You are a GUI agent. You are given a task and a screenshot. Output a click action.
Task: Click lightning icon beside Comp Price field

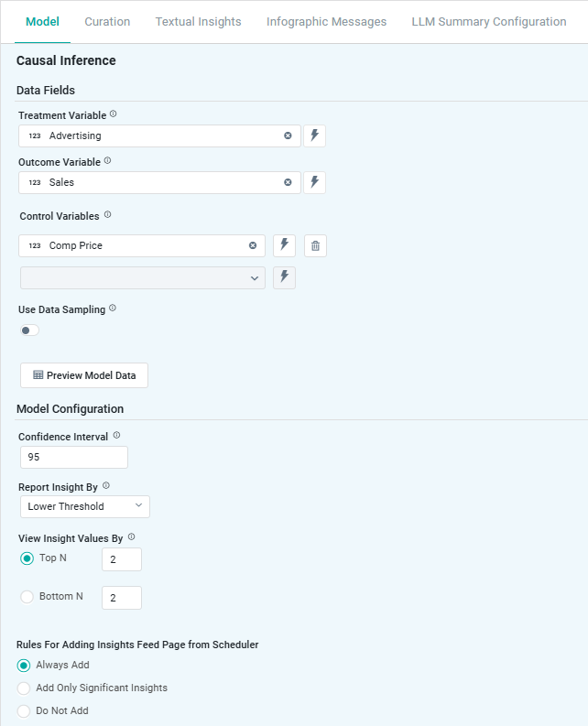[x=284, y=245]
